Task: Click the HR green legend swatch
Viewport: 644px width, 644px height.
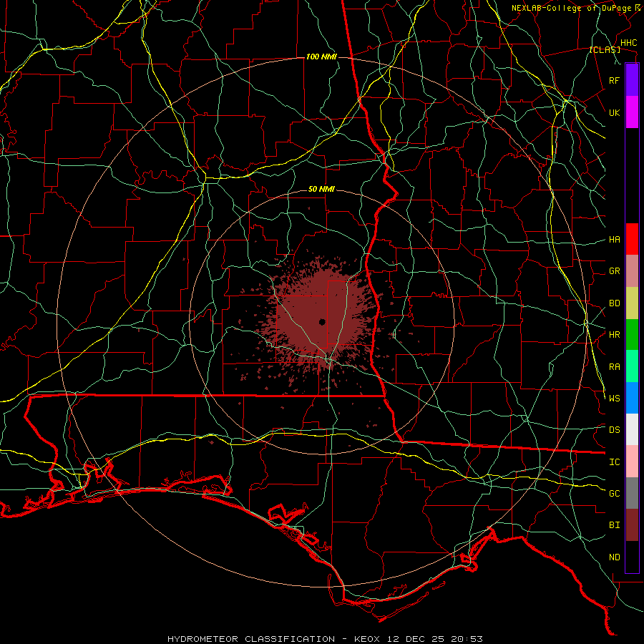Action: [632, 335]
